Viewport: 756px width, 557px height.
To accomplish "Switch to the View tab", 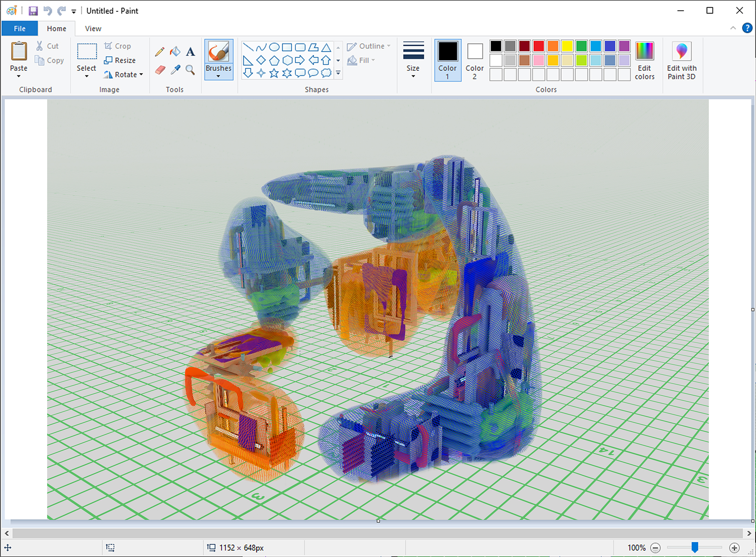I will (x=93, y=28).
